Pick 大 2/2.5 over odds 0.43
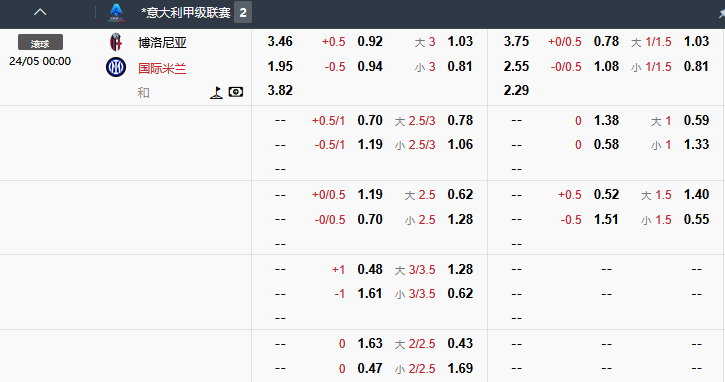 (460, 344)
